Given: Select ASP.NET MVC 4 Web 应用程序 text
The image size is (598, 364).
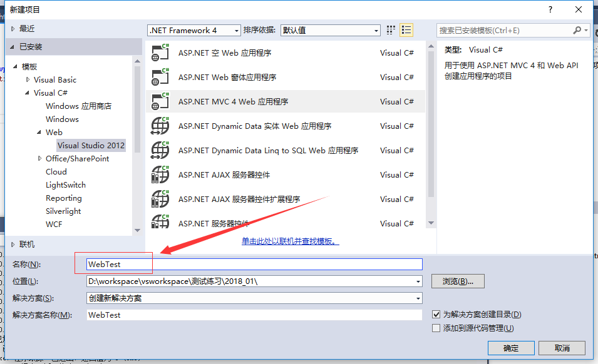Looking at the screenshot, I should [233, 102].
